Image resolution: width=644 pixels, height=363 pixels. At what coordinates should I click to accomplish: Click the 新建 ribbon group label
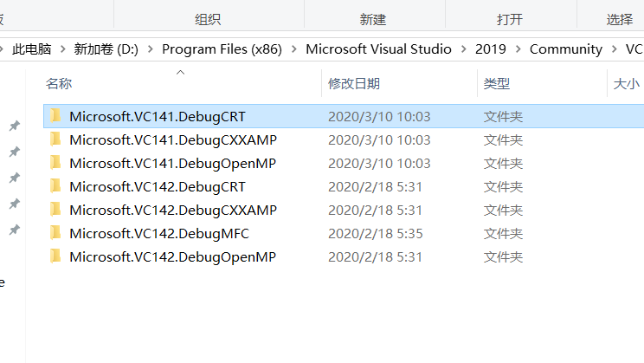coord(372,19)
